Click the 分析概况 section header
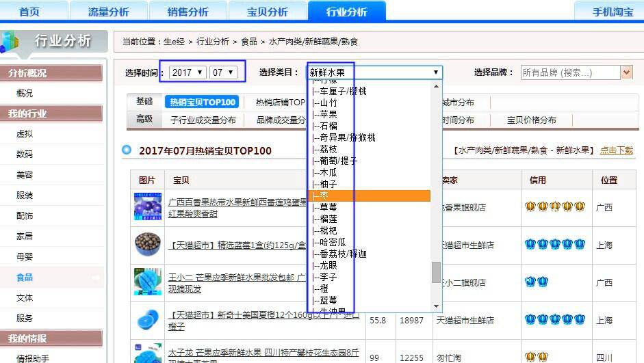The height and width of the screenshot is (363, 644). click(51, 73)
